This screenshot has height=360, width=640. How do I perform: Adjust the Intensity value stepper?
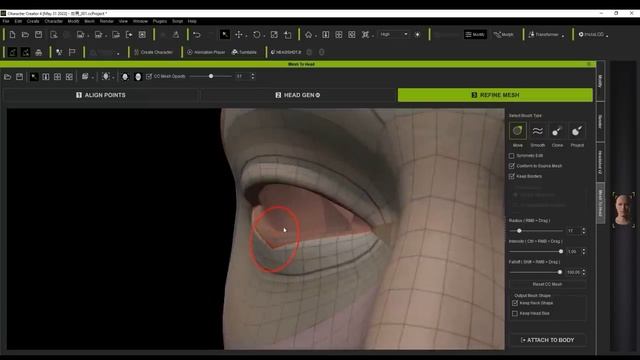click(x=584, y=252)
